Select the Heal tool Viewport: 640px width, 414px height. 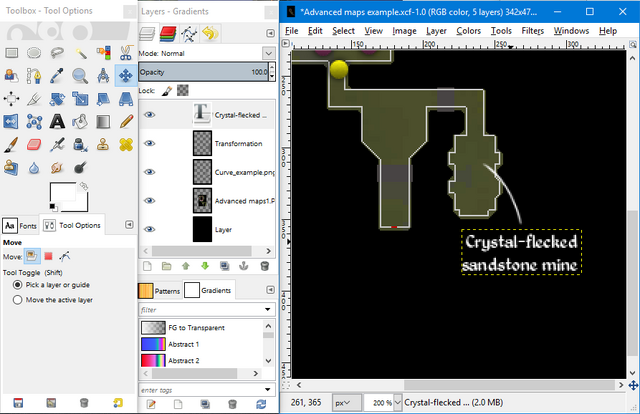click(126, 145)
